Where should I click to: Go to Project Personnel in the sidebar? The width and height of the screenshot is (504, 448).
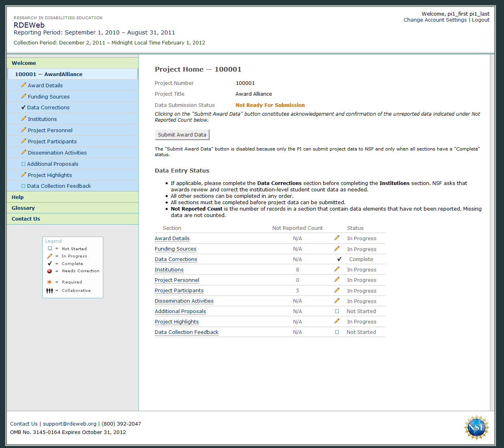[x=50, y=130]
